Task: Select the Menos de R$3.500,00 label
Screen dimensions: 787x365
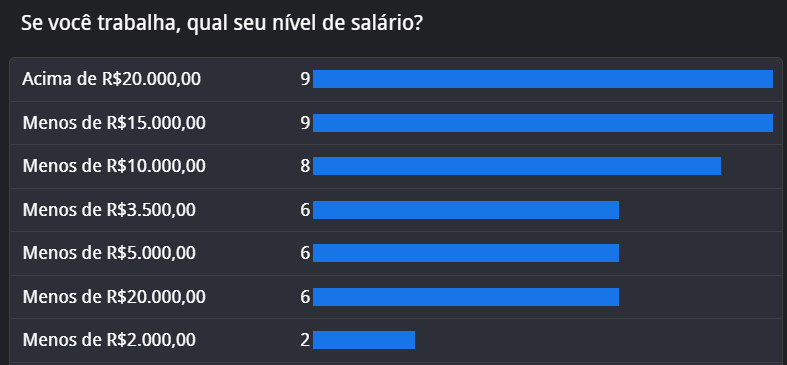Action: tap(109, 210)
